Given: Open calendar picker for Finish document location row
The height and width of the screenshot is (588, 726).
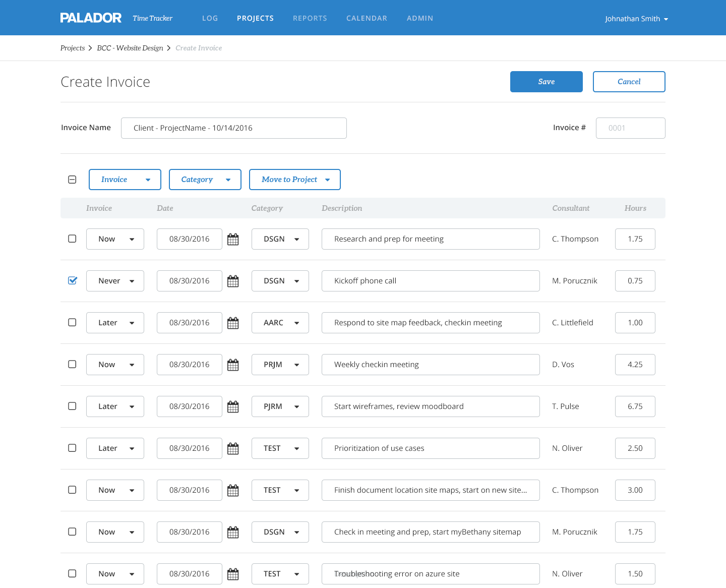Looking at the screenshot, I should coord(233,490).
